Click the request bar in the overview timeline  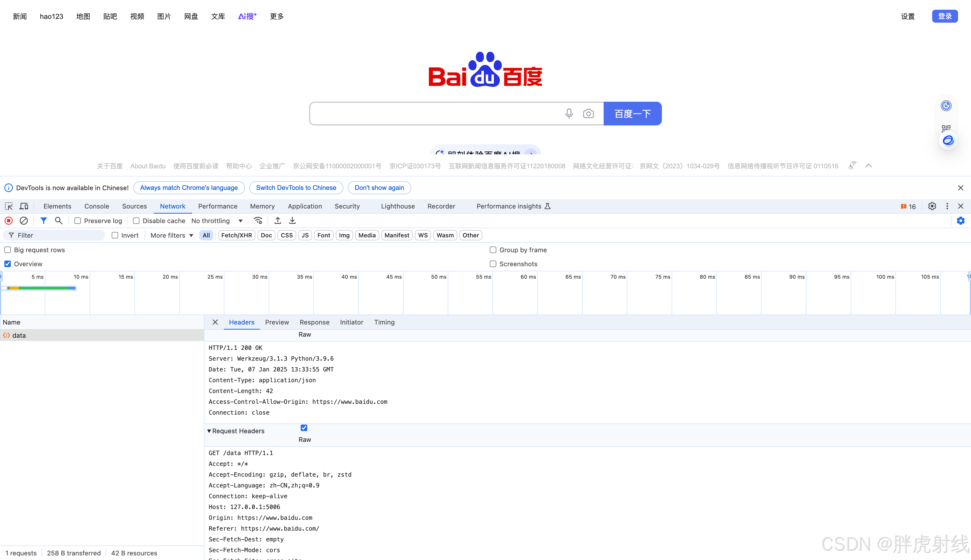(x=41, y=288)
